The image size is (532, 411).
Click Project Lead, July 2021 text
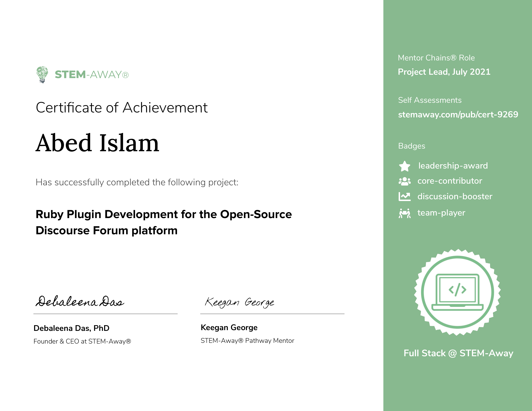pos(444,72)
